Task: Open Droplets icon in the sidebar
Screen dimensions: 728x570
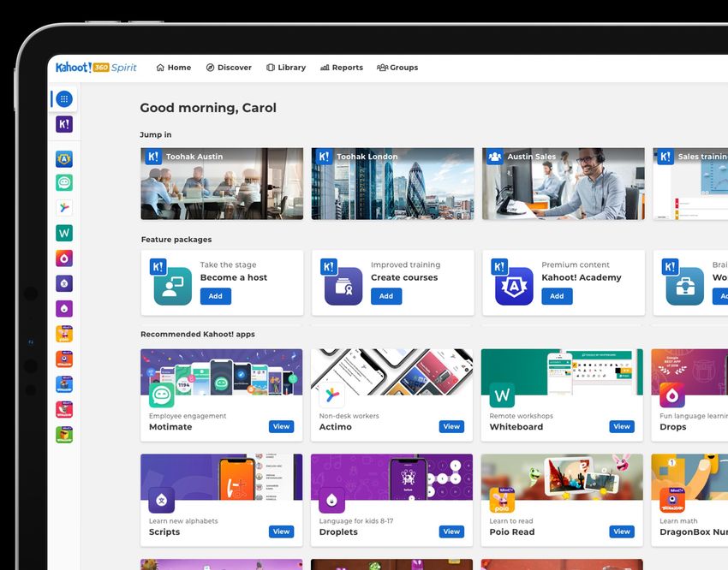Action: tap(64, 308)
